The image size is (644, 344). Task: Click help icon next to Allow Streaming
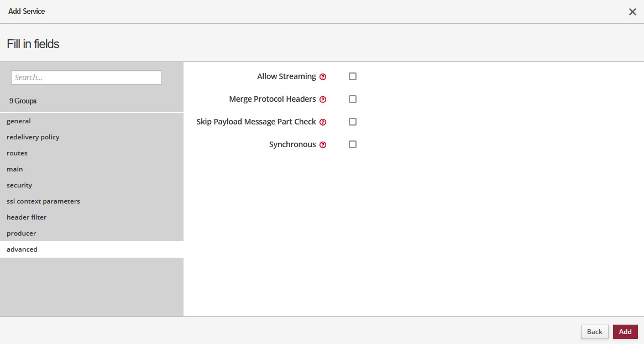(323, 77)
